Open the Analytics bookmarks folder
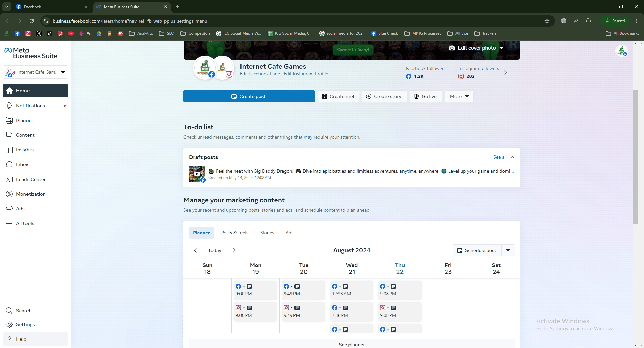 [141, 33]
